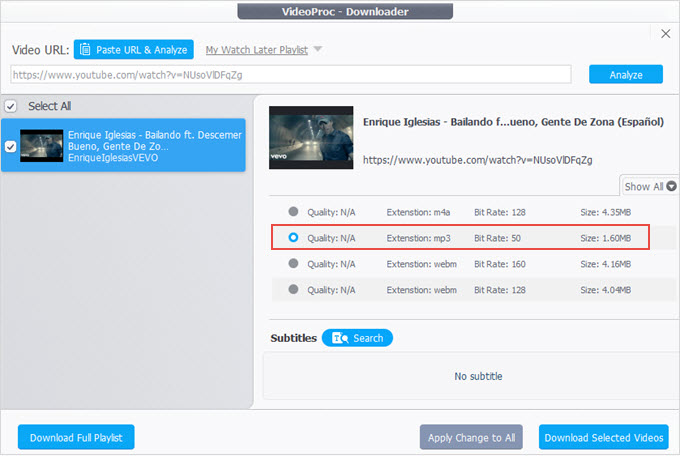Close the downloader dialog with the X
The width and height of the screenshot is (680, 456).
click(x=665, y=33)
